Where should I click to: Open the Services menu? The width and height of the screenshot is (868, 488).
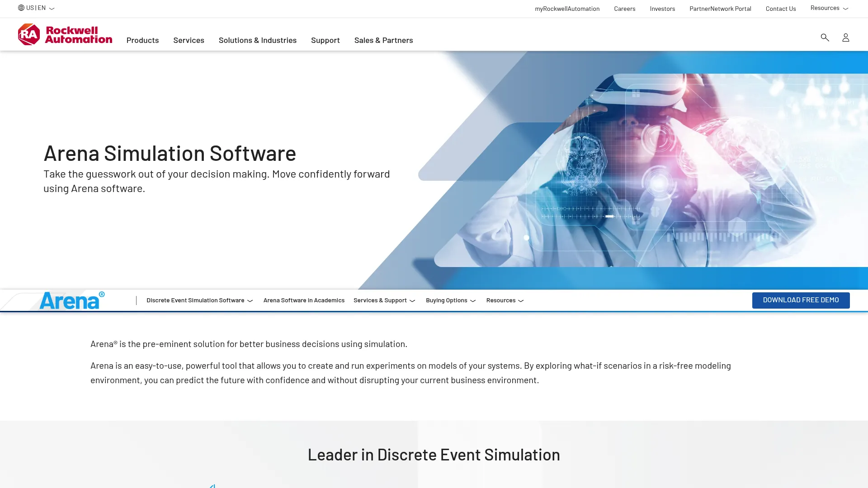(x=189, y=40)
